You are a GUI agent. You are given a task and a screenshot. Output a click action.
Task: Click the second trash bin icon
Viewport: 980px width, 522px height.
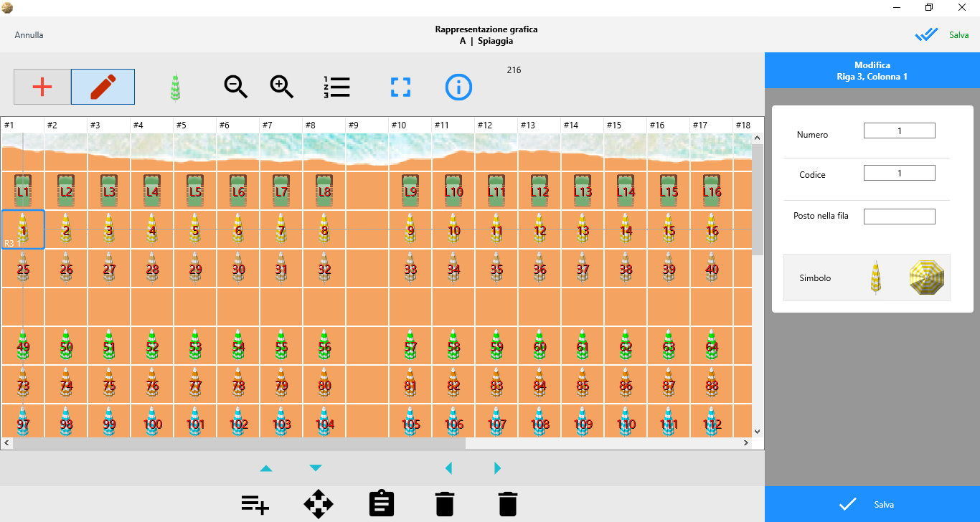pyautogui.click(x=507, y=503)
